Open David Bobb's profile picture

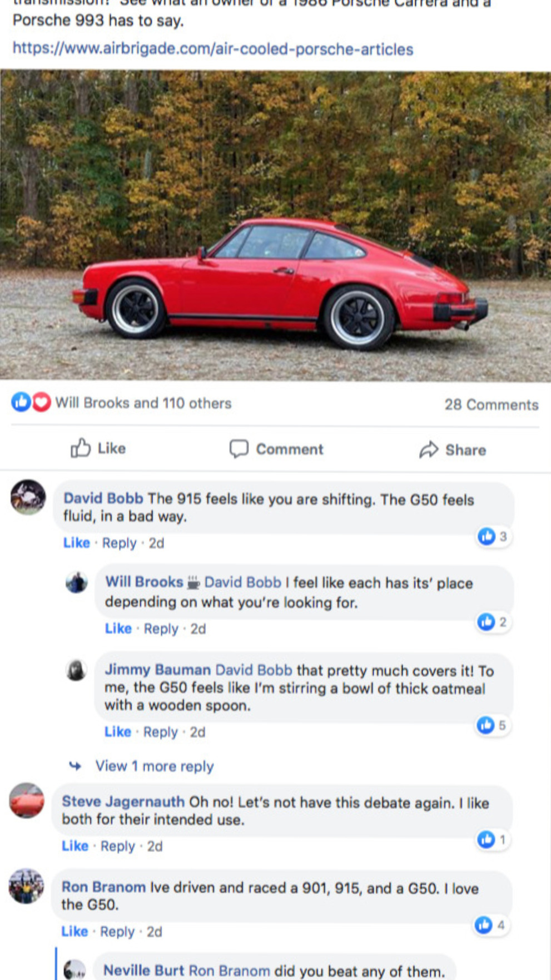(x=28, y=497)
